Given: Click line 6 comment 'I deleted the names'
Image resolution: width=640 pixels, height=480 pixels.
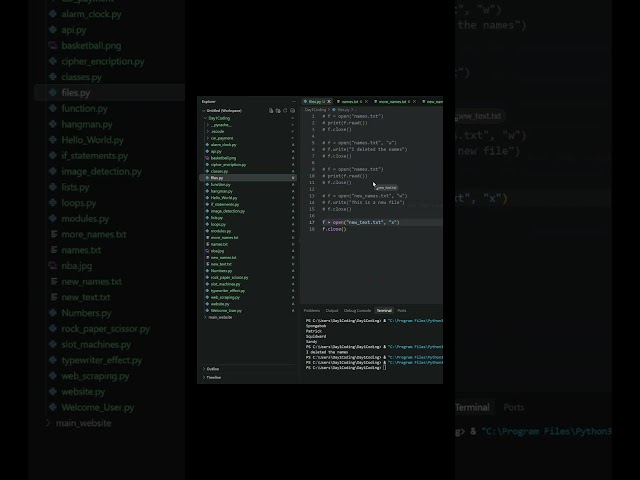Looking at the screenshot, I should click(364, 149).
